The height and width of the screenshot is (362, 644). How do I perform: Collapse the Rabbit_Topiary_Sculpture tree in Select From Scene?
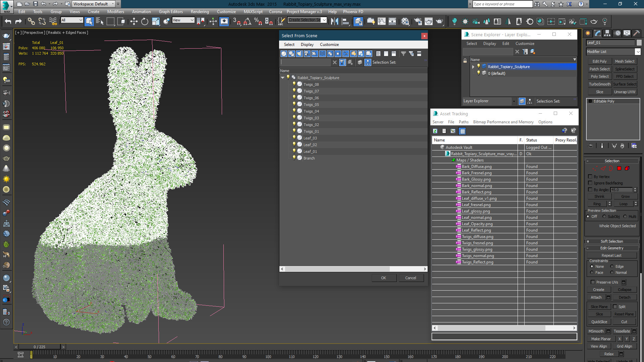[283, 78]
